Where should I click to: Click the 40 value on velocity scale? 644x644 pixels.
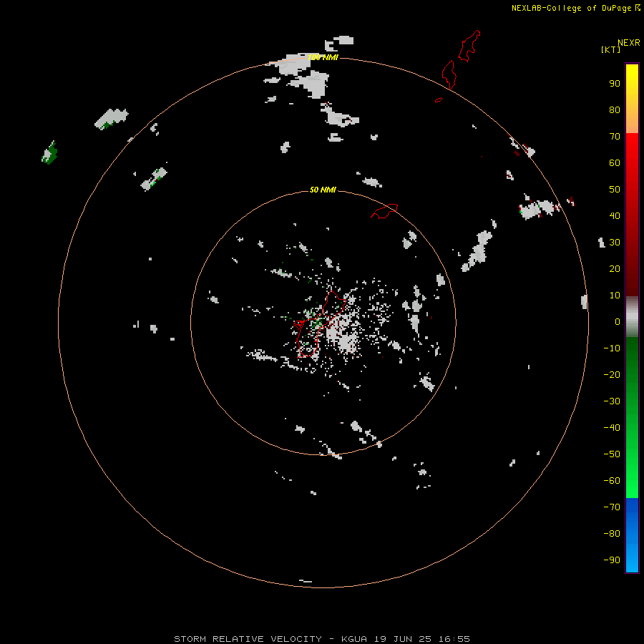pos(615,216)
